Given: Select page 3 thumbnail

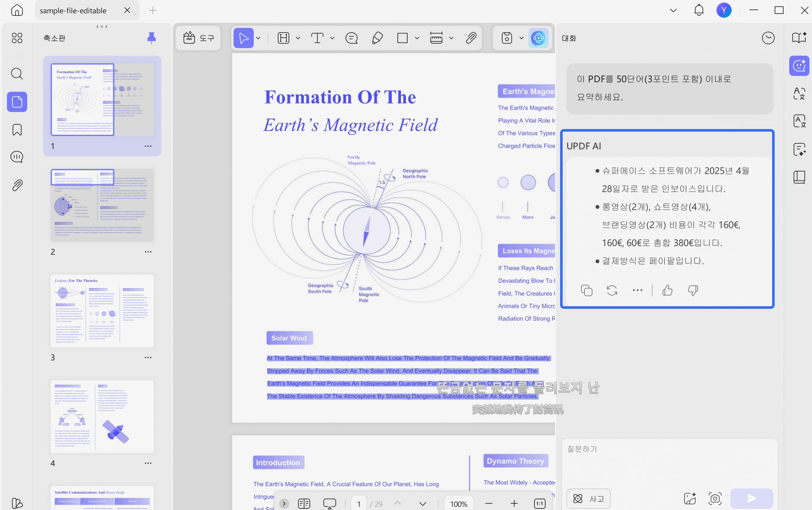Looking at the screenshot, I should [102, 311].
